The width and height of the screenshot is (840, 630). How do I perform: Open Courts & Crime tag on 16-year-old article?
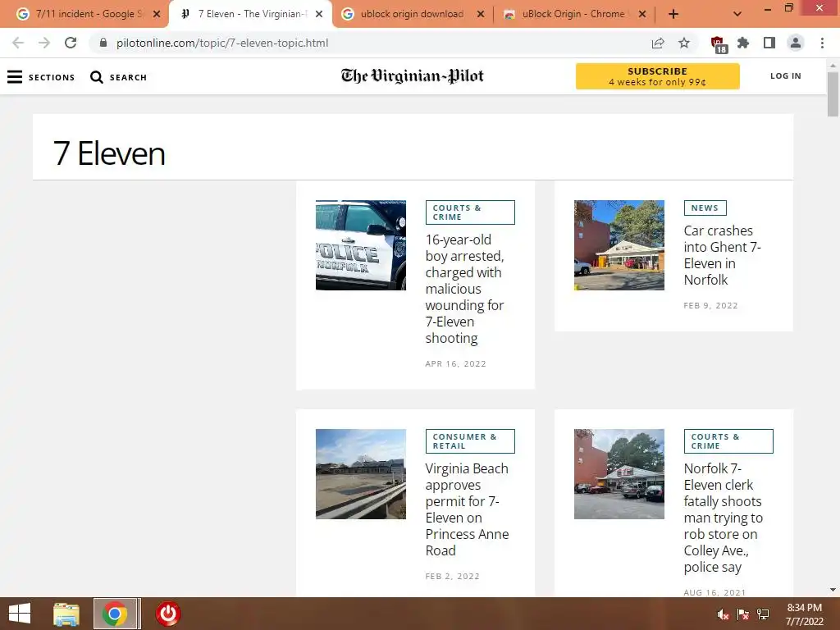470,212
